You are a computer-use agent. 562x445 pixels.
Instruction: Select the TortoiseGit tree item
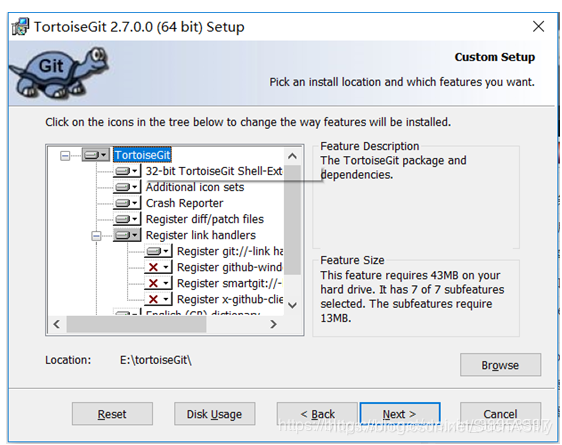coord(142,155)
